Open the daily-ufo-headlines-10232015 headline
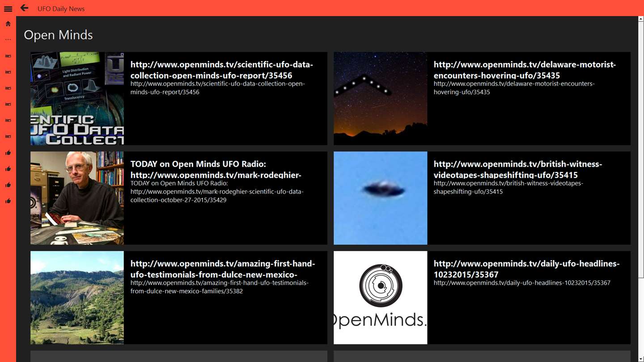The image size is (644, 362). (526, 269)
